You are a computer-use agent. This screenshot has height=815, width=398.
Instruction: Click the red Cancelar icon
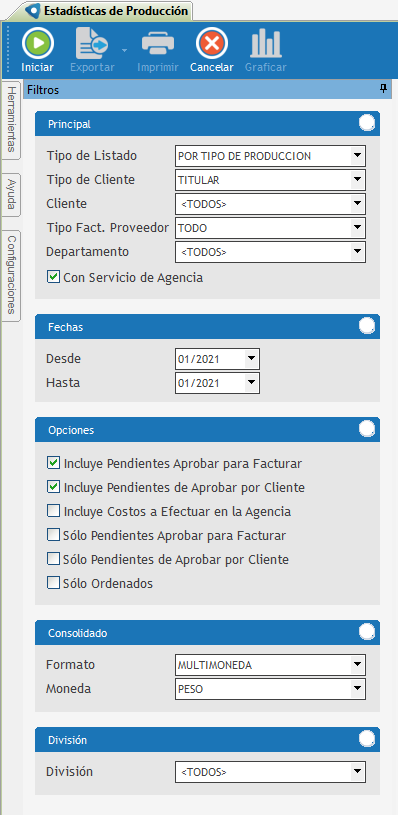point(212,43)
